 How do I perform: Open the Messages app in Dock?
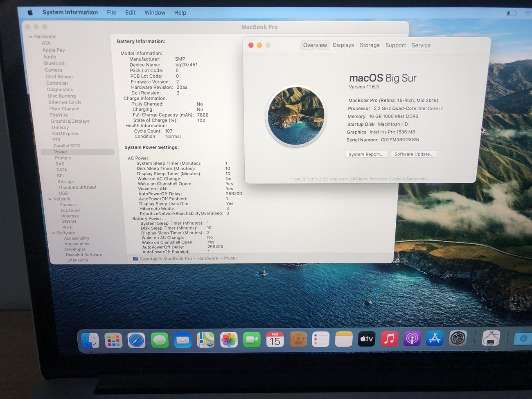[x=160, y=340]
